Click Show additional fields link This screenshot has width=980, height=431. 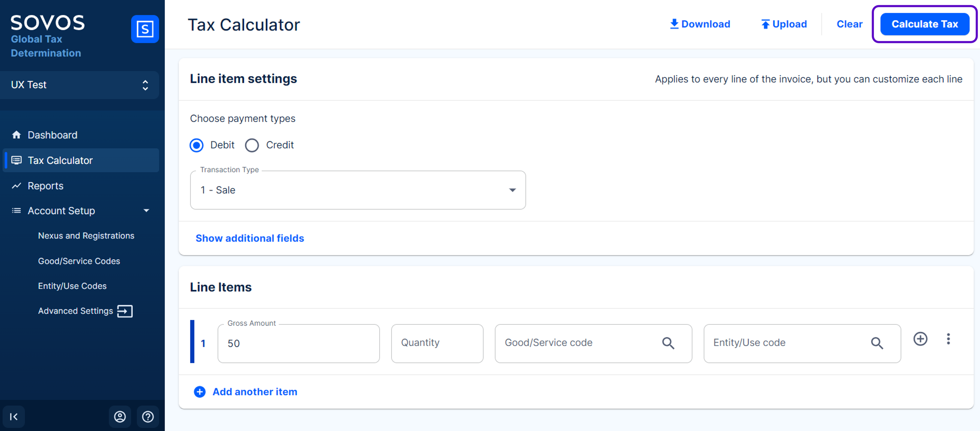pos(250,238)
